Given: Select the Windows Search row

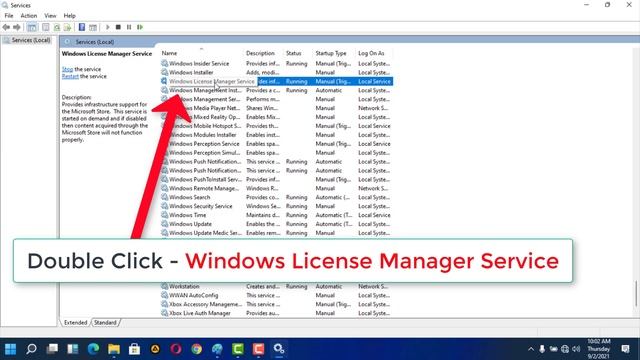Looking at the screenshot, I should click(x=276, y=197).
